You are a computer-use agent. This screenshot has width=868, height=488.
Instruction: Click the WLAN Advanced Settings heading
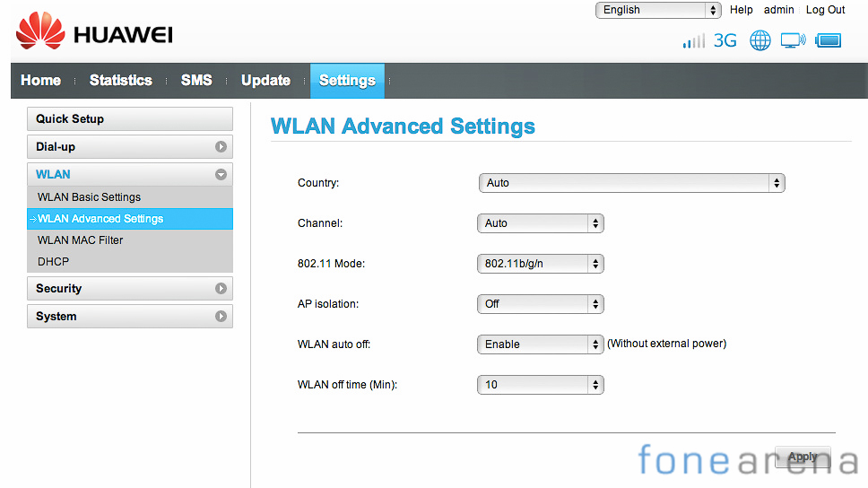[x=403, y=126]
